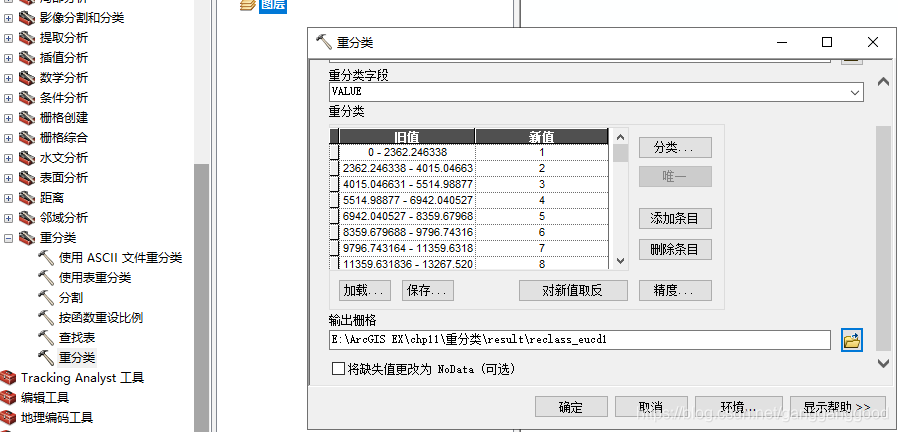898x432 pixels.
Task: Open 环境... settings button
Action: point(739,407)
